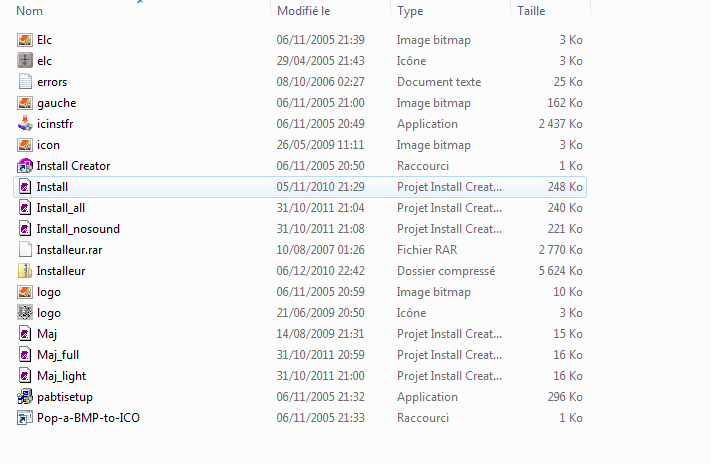The height and width of the screenshot is (464, 711).
Task: Click the size 248 Ko
Action: tap(565, 187)
